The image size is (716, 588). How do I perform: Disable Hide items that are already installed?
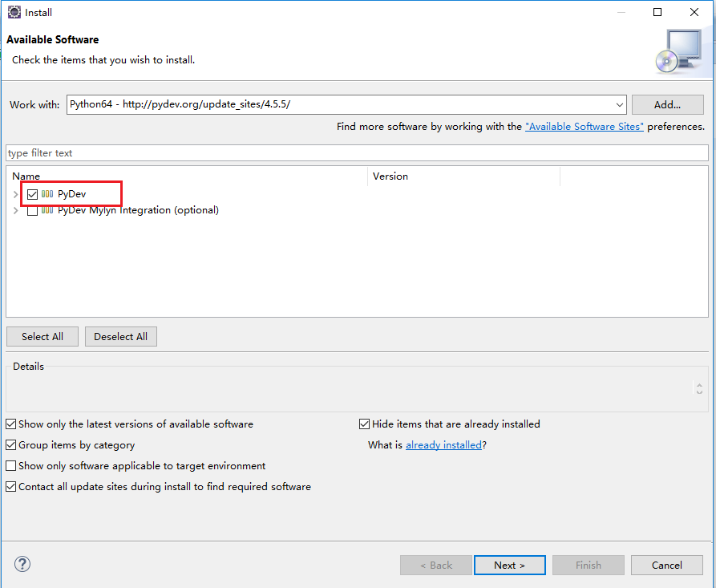tap(365, 424)
